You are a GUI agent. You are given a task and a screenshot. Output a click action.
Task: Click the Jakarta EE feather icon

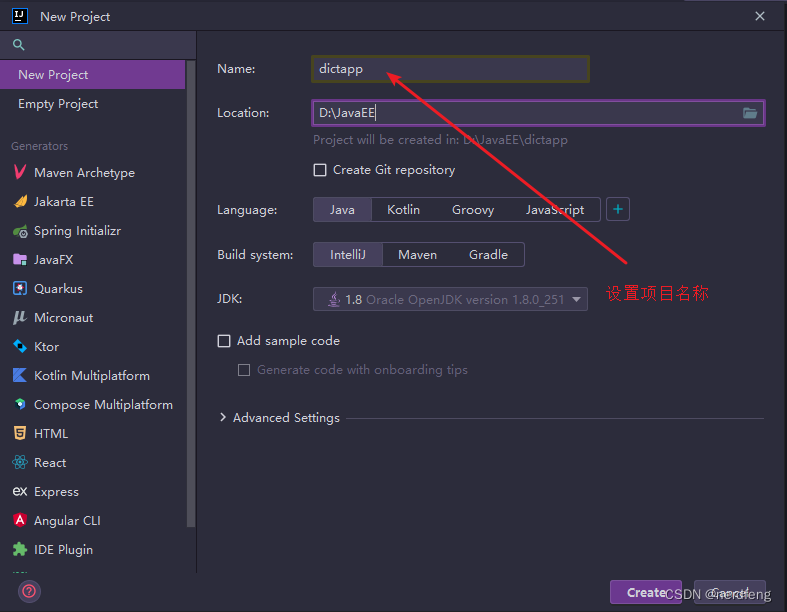point(20,201)
